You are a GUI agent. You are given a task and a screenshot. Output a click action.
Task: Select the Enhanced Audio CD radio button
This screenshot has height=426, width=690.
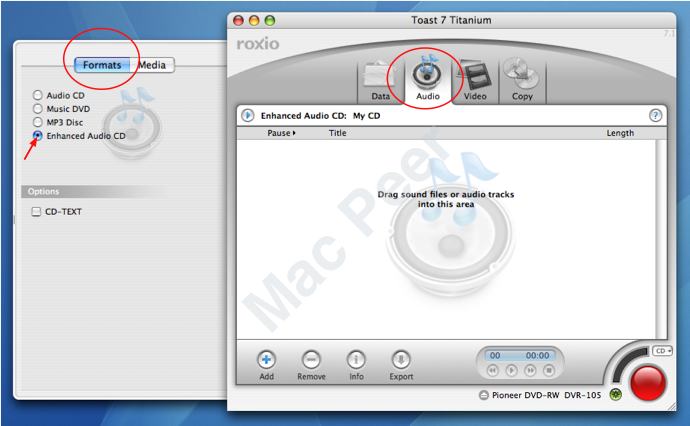[37, 136]
